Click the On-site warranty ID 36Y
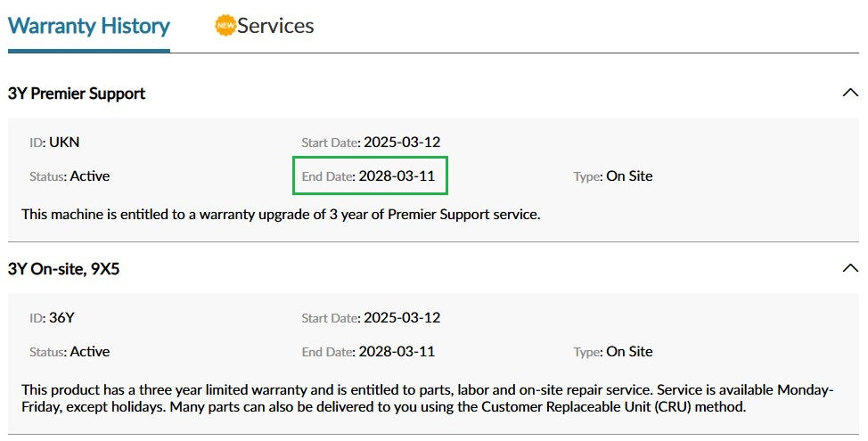Image resolution: width=868 pixels, height=441 pixels. [61, 317]
